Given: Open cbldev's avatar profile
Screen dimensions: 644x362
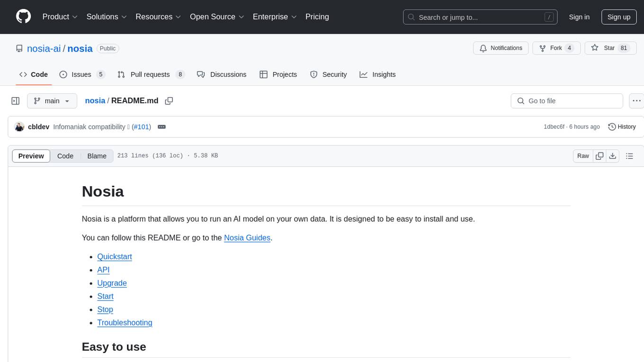Looking at the screenshot, I should tap(19, 127).
